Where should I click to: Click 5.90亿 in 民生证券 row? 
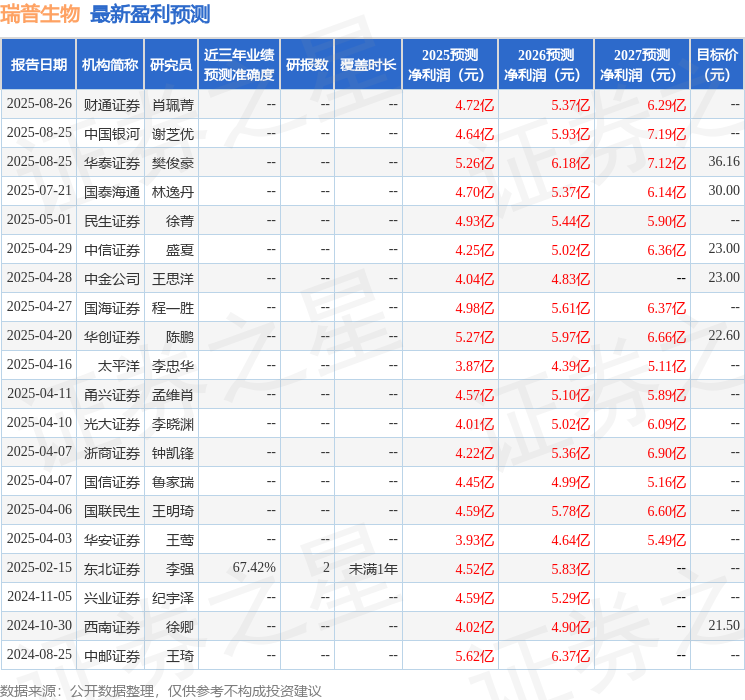tap(666, 221)
